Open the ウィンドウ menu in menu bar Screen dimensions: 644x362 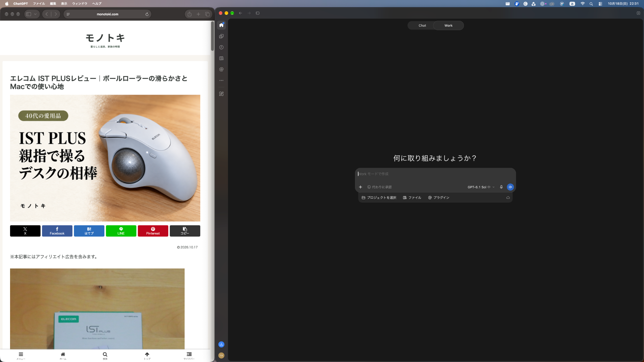[80, 4]
